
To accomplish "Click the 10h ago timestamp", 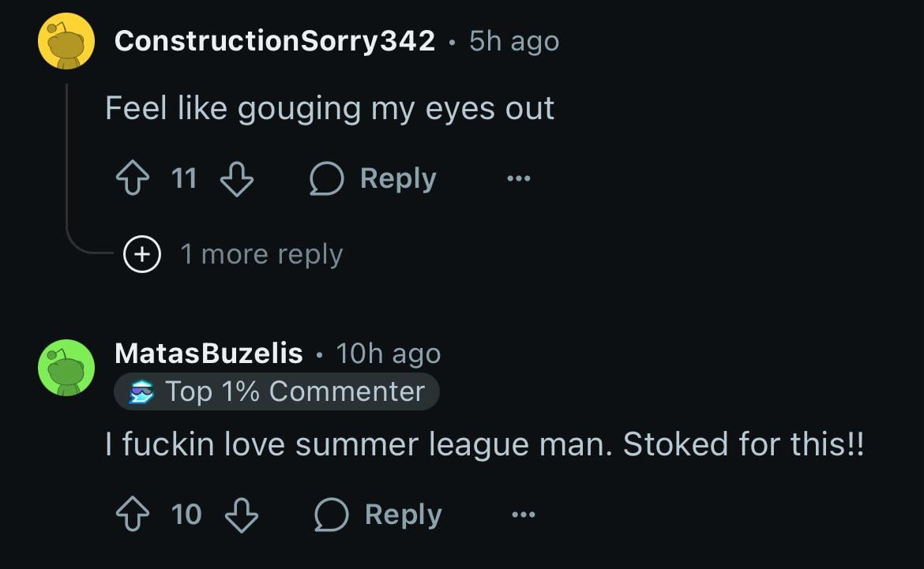I will [x=388, y=354].
